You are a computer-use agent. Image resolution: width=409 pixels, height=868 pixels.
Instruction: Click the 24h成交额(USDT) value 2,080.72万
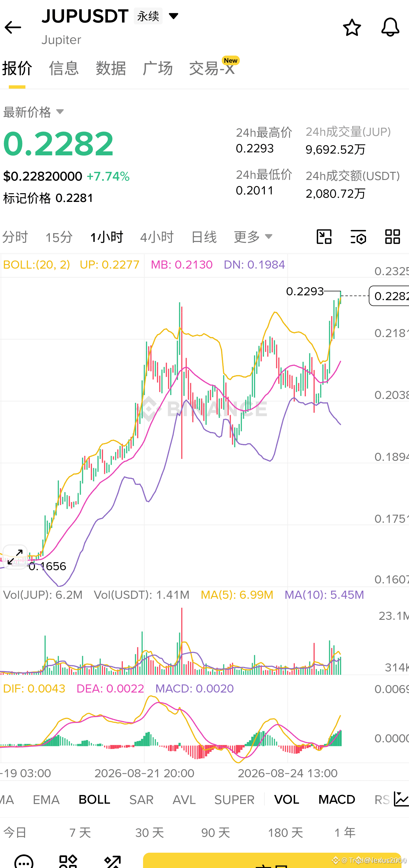coord(335,193)
